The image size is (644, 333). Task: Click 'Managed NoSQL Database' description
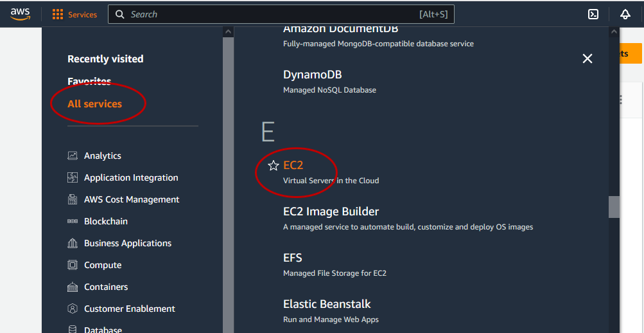click(329, 89)
